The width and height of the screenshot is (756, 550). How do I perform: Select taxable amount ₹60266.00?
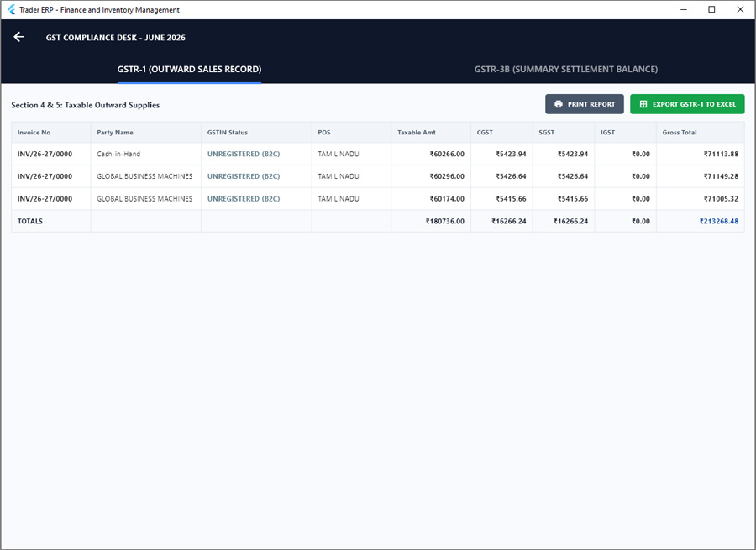tap(447, 155)
